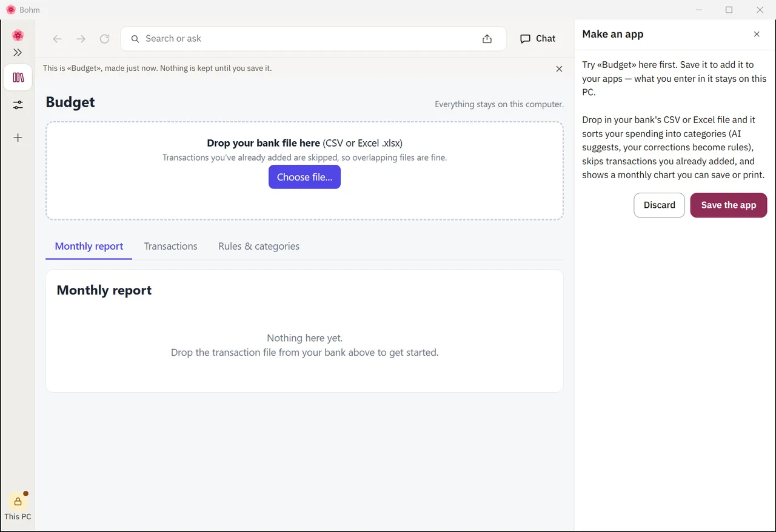The height and width of the screenshot is (532, 776).
Task: Go back with the left arrow
Action: [x=58, y=39]
